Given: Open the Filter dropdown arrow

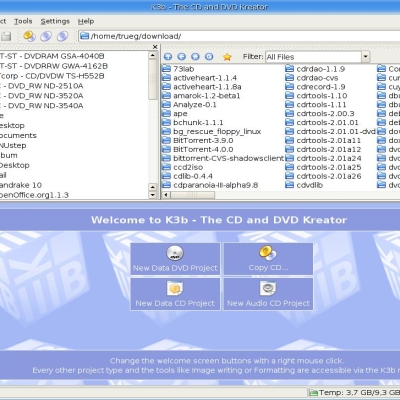Looking at the screenshot, I should 366,57.
